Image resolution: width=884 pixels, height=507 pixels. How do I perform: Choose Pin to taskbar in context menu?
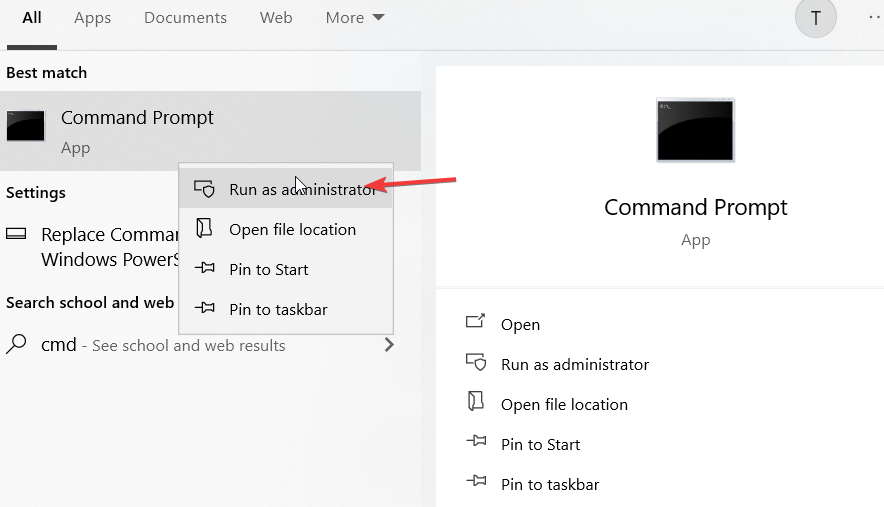tap(285, 310)
